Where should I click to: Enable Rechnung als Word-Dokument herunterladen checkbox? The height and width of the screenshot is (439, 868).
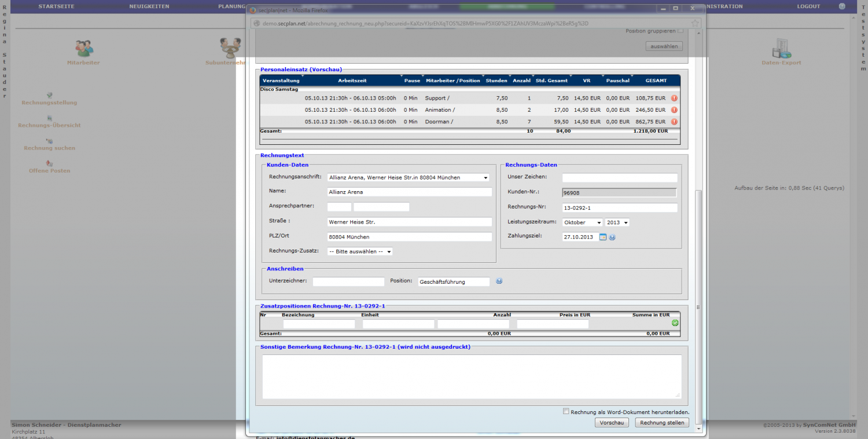[566, 411]
